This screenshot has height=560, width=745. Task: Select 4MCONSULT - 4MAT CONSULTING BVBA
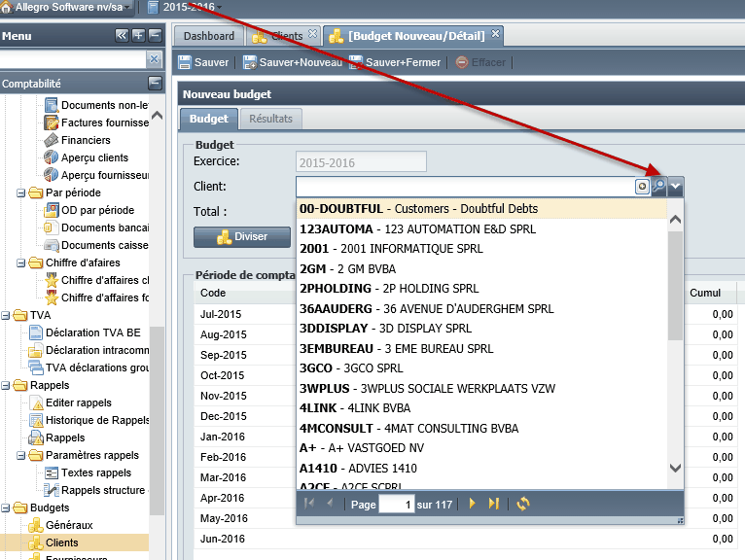click(x=481, y=429)
